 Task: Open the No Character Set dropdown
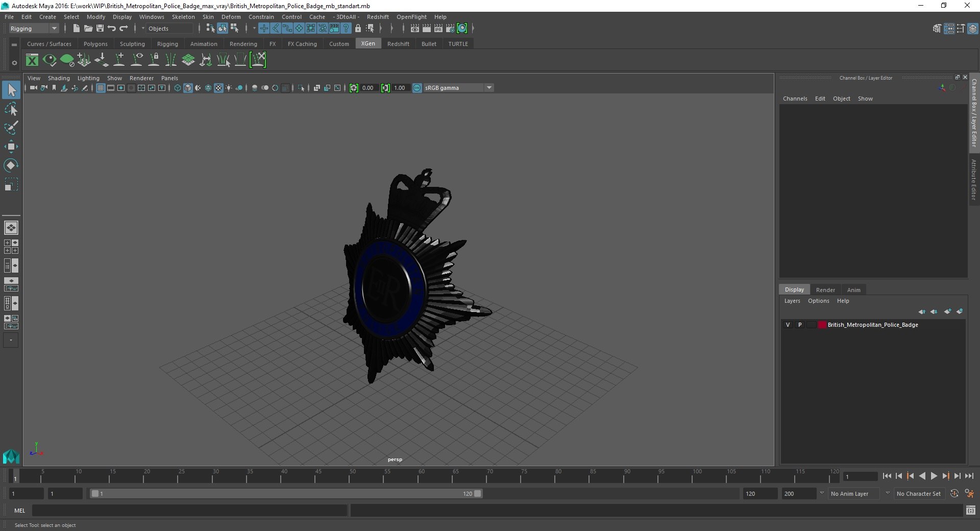coord(919,494)
